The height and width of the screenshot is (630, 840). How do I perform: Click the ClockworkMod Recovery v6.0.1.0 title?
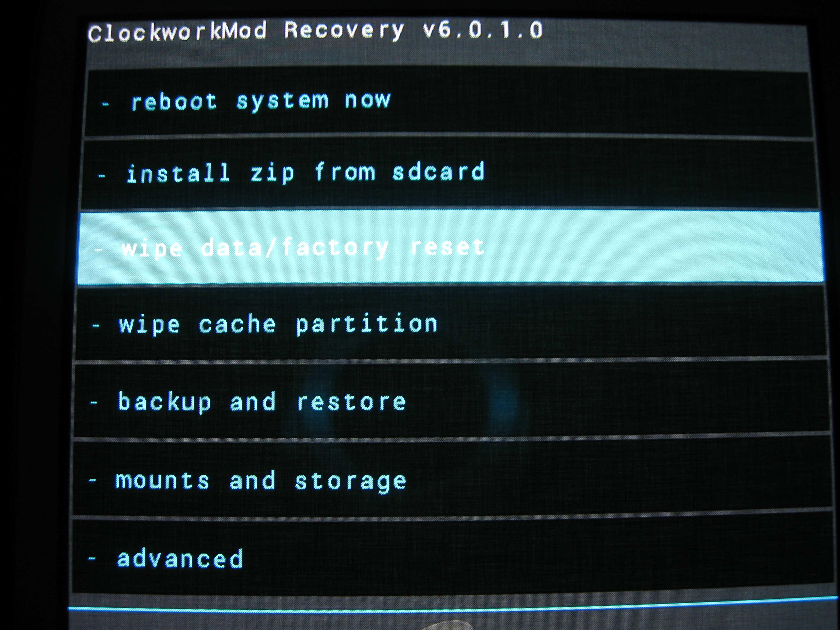coord(315,31)
